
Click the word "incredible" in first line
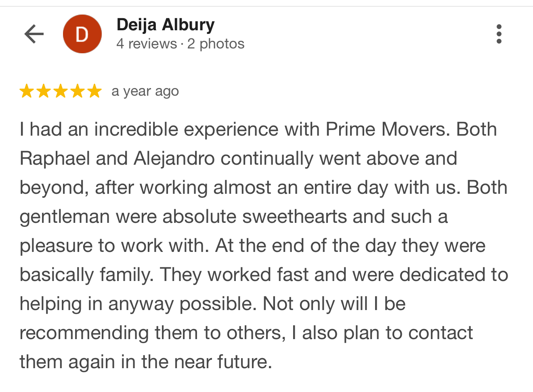(136, 130)
